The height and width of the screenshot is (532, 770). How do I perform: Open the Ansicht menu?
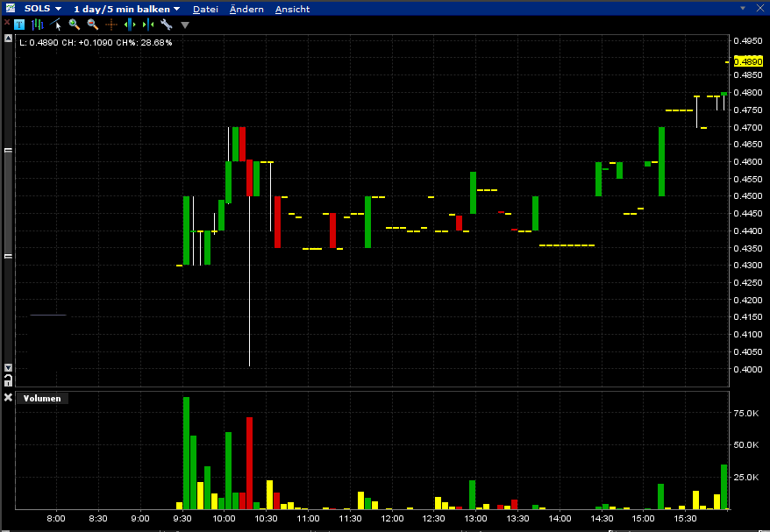click(x=292, y=9)
